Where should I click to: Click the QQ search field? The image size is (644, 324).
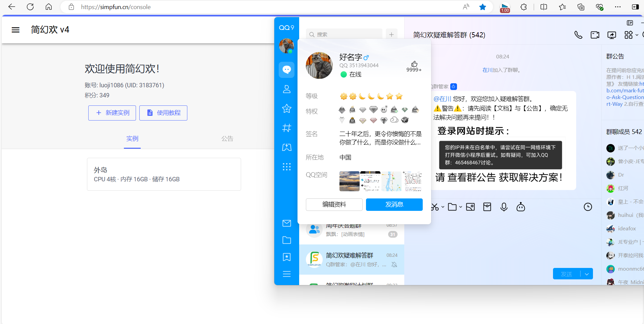point(344,34)
